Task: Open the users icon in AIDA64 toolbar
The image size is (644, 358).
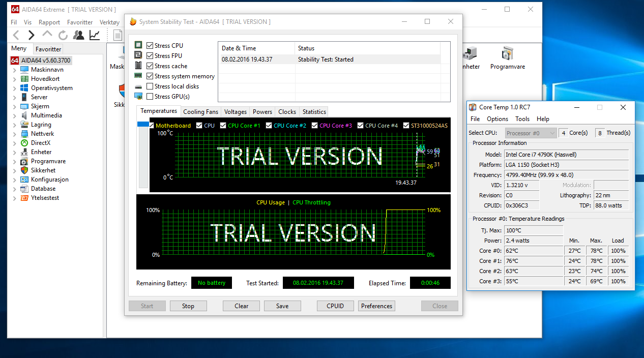Action: (79, 35)
